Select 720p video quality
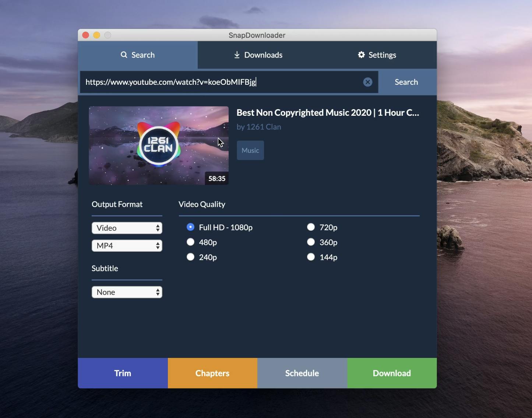Image resolution: width=532 pixels, height=418 pixels. (311, 227)
